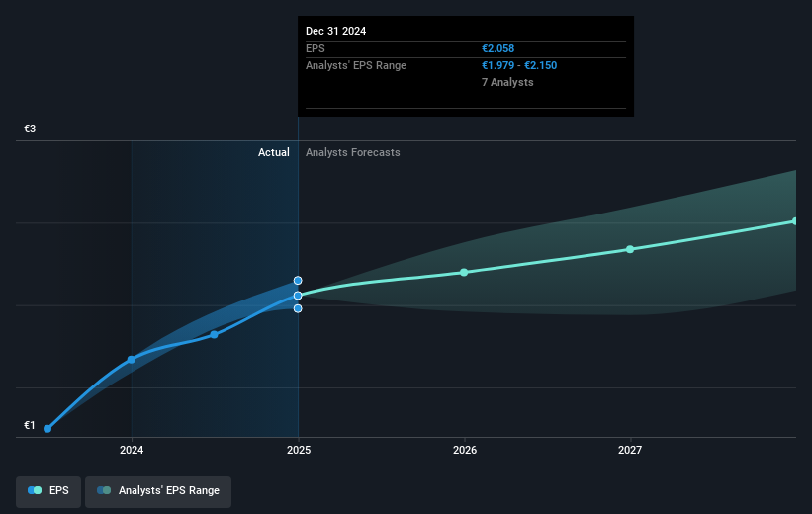Click the upper analyst range marker at 2025
The width and height of the screenshot is (812, 514).
click(x=298, y=281)
